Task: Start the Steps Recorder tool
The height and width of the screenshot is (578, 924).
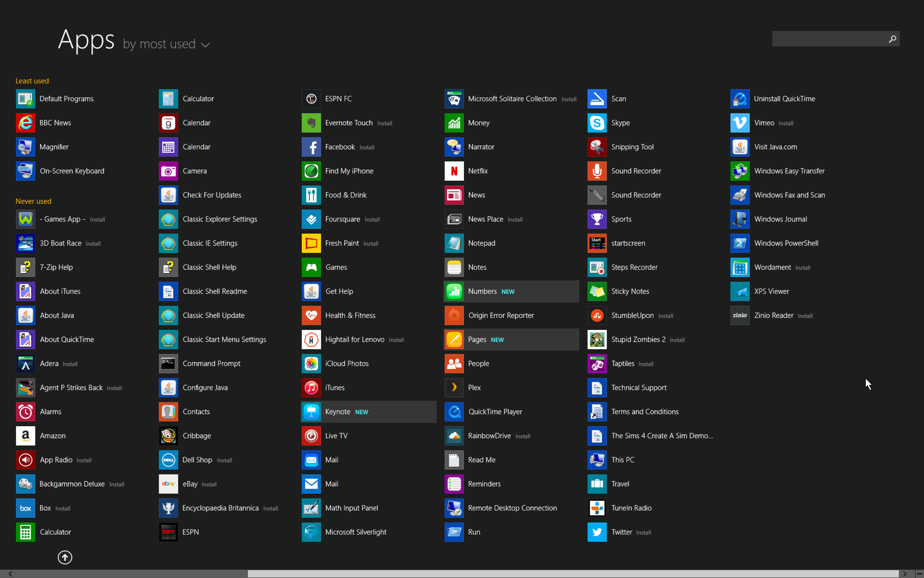Action: (635, 267)
